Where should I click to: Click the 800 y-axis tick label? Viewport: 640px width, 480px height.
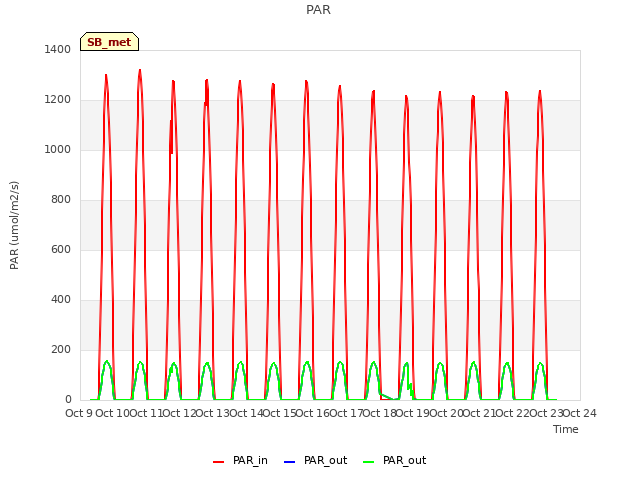pos(61,200)
